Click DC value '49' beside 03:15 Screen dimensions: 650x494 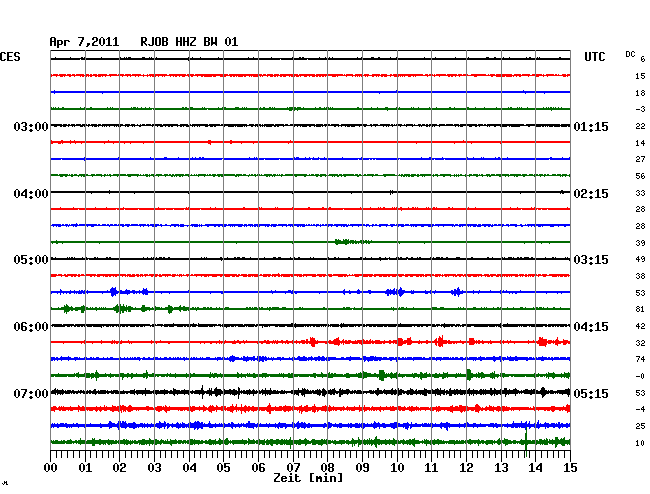tap(640, 259)
